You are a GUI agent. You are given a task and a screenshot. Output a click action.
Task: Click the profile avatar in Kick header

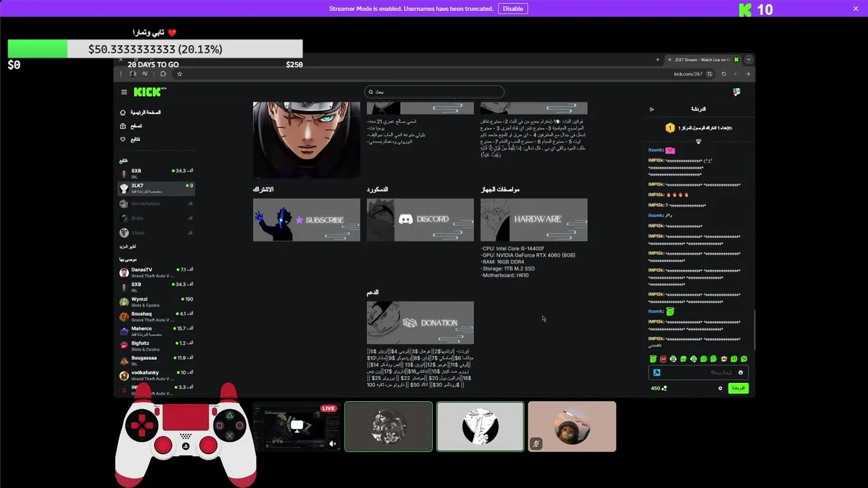(x=736, y=92)
